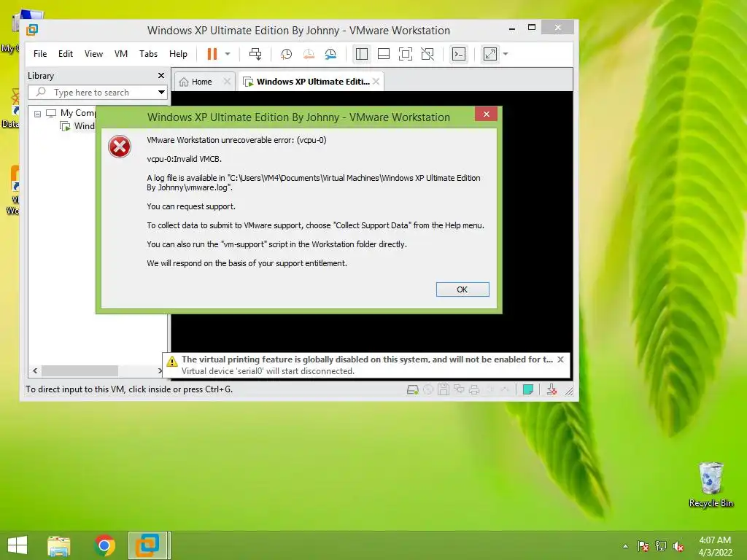
Task: Revert the VM to its previous snapshot
Action: click(x=309, y=54)
